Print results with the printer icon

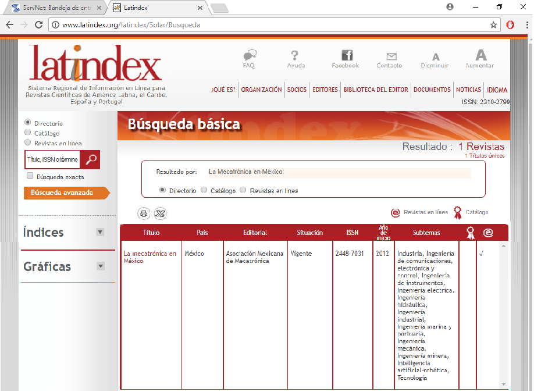point(144,213)
